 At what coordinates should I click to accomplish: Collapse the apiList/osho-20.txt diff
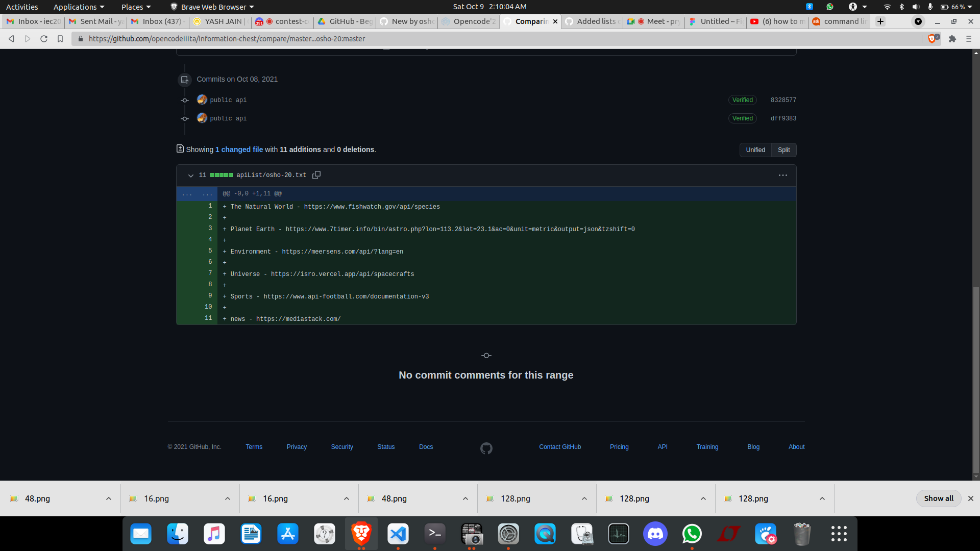(190, 176)
